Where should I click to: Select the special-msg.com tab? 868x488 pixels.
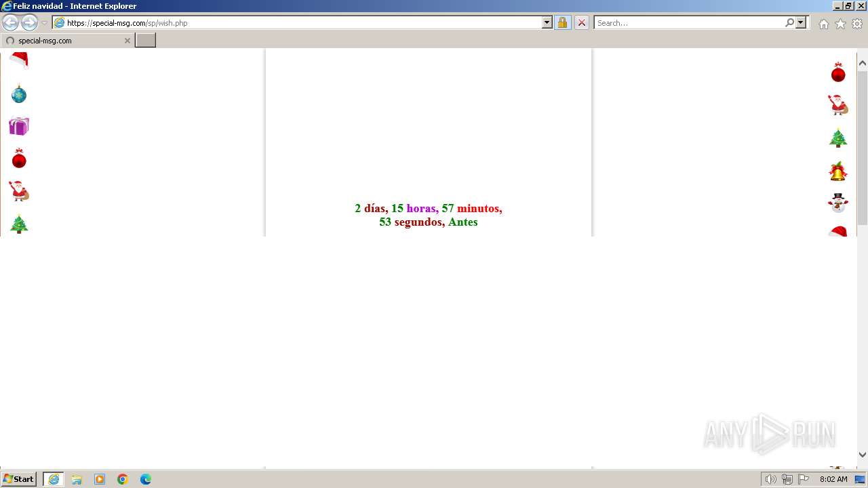tap(66, 41)
